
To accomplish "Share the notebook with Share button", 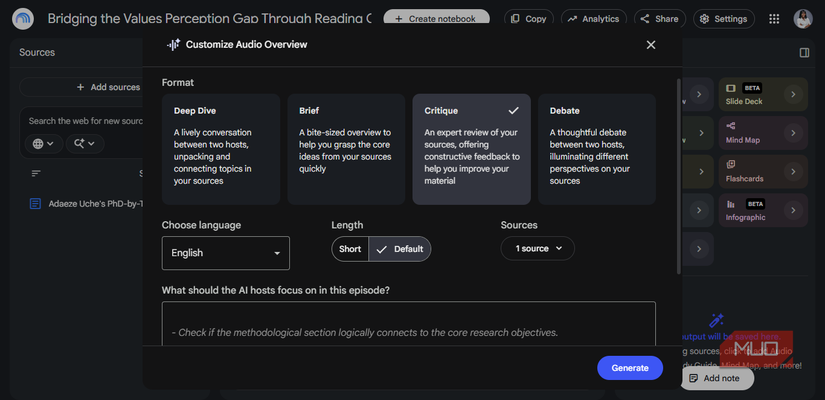I will tap(660, 19).
